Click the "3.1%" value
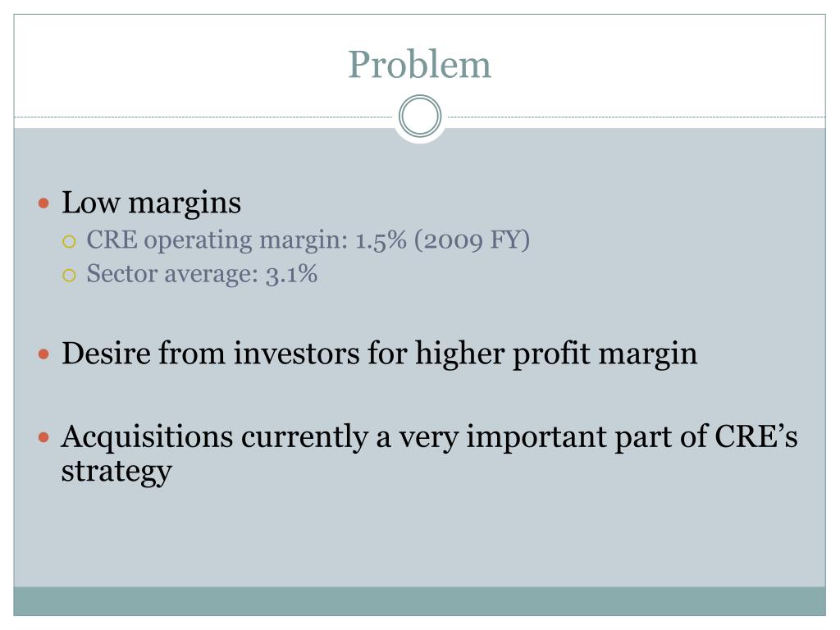Screen dimensions: 840x630 click(x=292, y=274)
